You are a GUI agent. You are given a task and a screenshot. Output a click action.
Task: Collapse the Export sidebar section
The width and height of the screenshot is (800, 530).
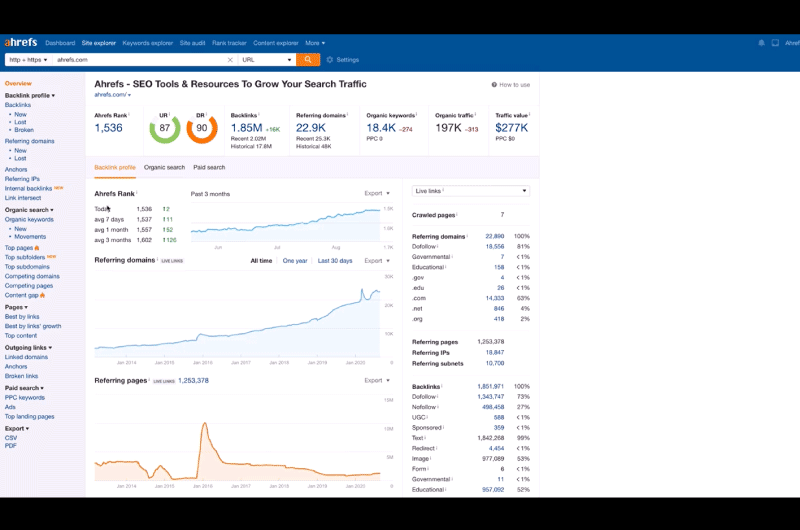tap(17, 428)
